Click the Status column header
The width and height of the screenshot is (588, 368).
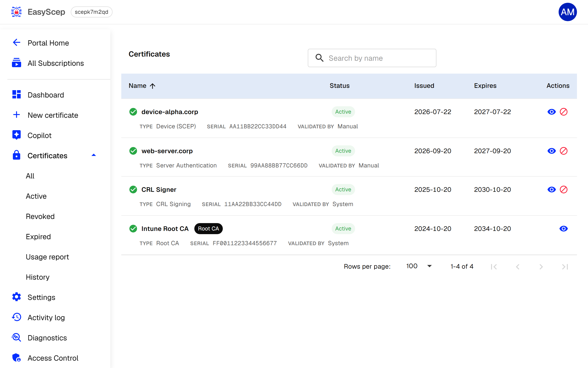(339, 86)
